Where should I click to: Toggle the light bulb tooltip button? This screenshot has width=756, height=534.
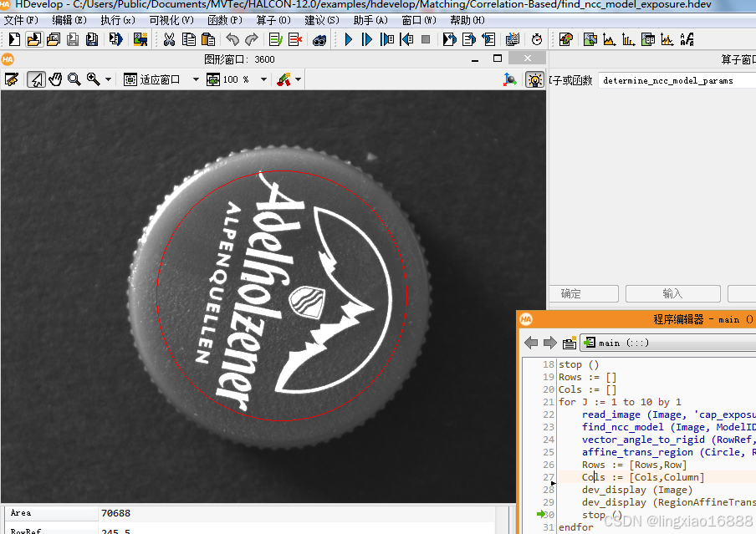534,79
